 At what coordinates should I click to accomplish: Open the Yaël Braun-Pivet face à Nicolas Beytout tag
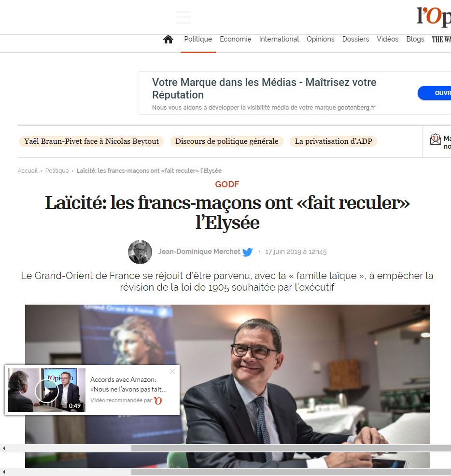click(x=91, y=141)
